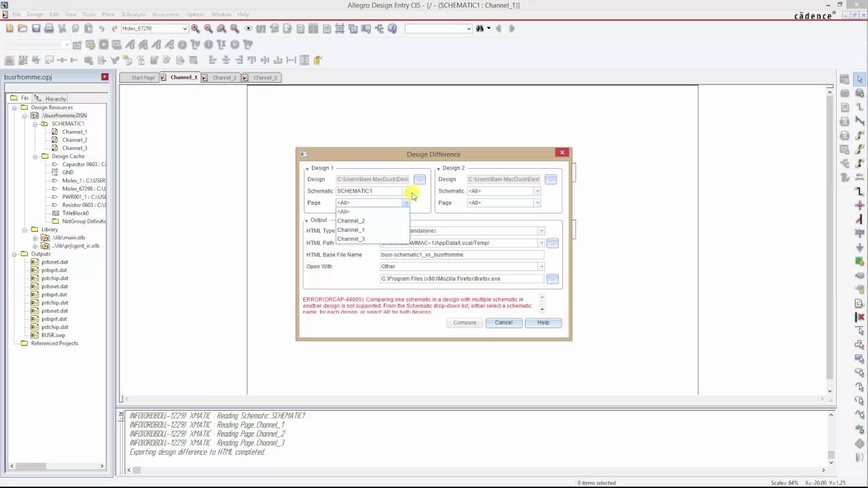
Task: Select Channel_2 from the Page list
Action: click(x=351, y=221)
